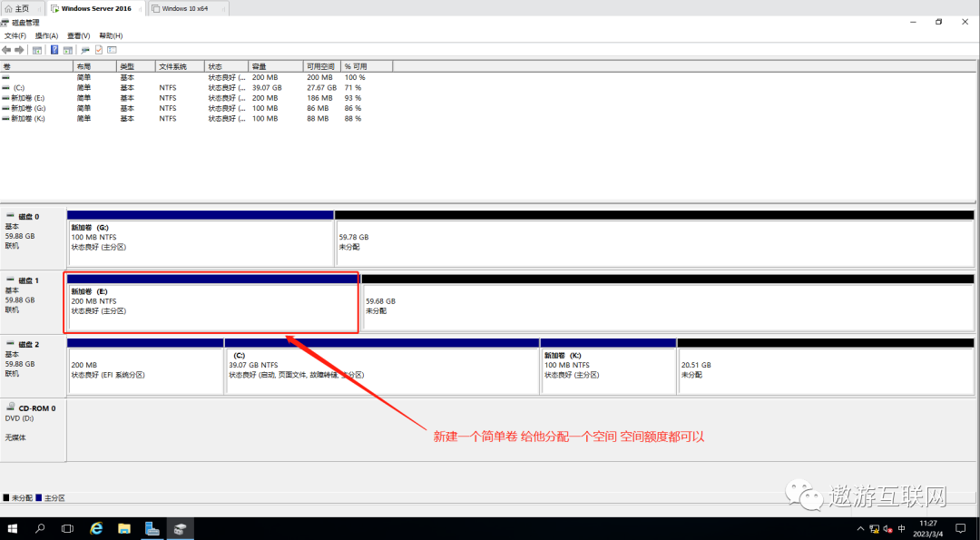Sort by the 容量 column header

(276, 67)
